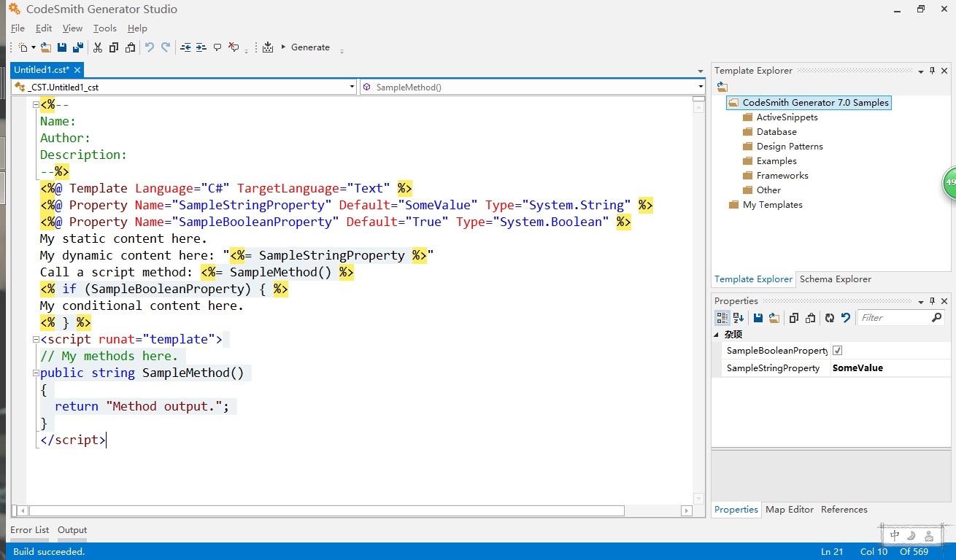Click the Build template icon beside Generate
This screenshot has height=560, width=956.
point(268,47)
